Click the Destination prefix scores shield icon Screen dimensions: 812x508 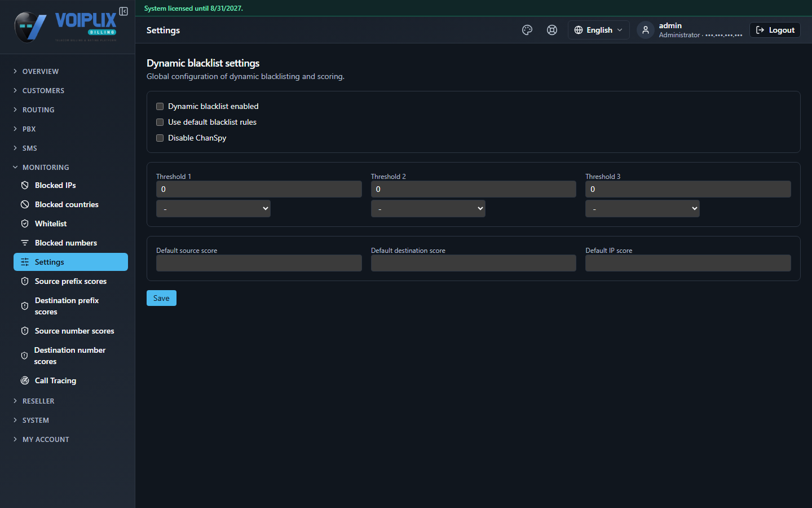pos(25,306)
